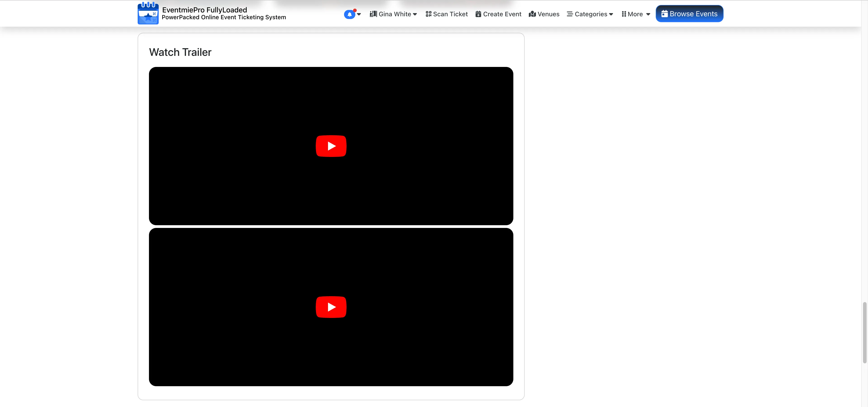This screenshot has height=407, width=868.
Task: Select Scan Ticket from the navigation
Action: tap(447, 14)
